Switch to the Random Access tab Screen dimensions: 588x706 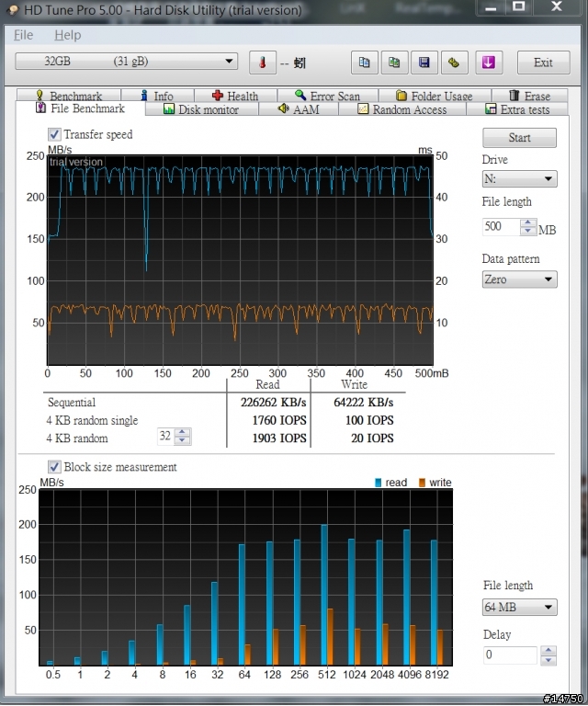click(402, 109)
